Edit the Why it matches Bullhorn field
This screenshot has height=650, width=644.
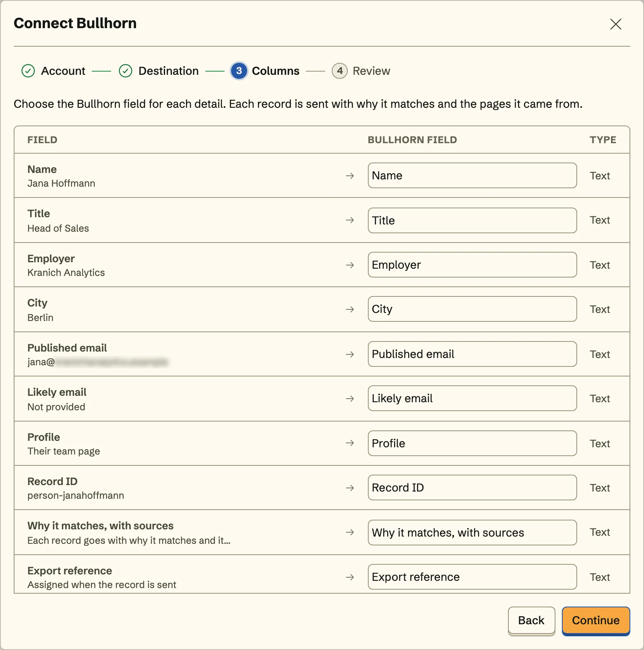[x=472, y=533]
